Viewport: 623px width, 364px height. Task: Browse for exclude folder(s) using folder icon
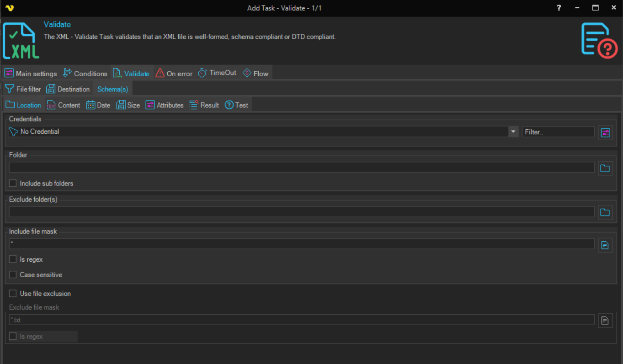click(605, 212)
